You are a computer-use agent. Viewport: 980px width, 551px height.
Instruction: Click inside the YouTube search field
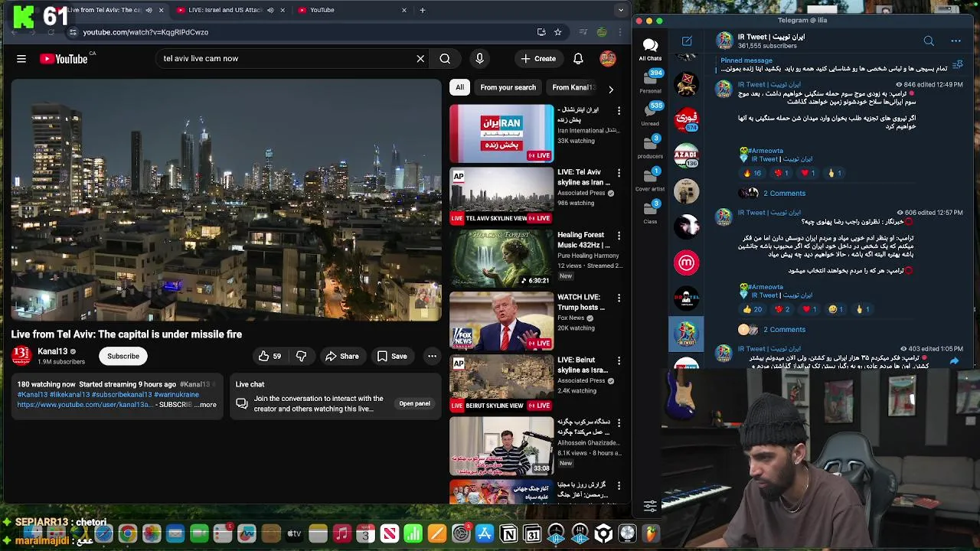[x=287, y=58]
